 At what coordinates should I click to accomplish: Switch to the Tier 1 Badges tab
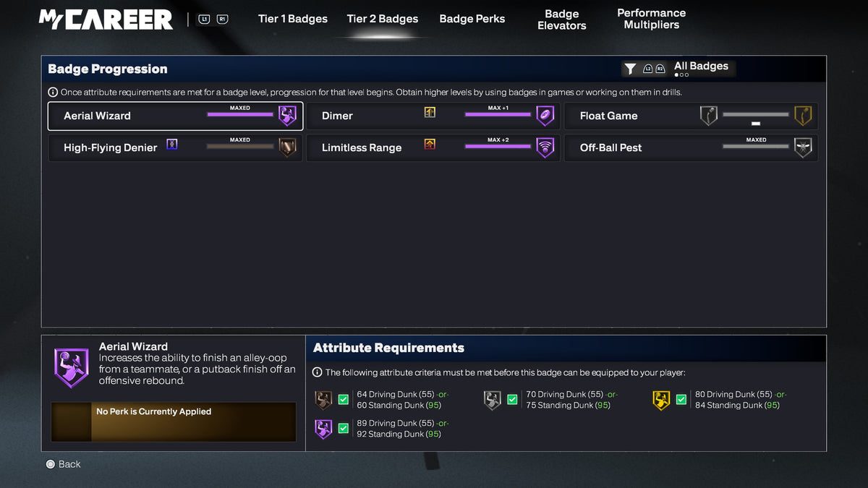292,19
